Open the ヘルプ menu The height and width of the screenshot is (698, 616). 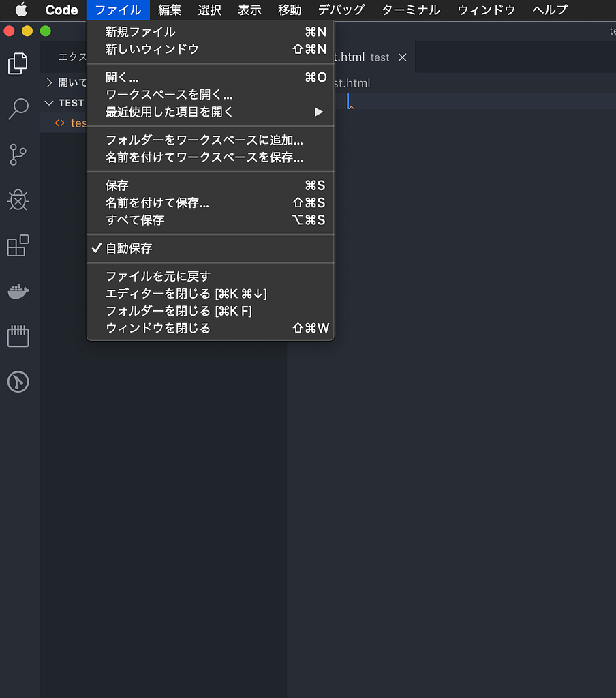pyautogui.click(x=550, y=10)
